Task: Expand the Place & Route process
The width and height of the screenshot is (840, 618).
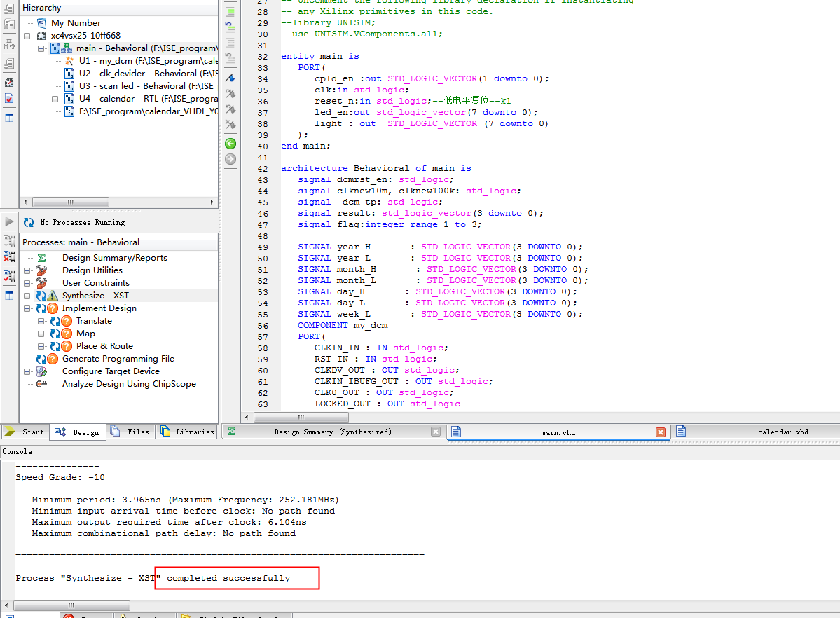Action: pyautogui.click(x=41, y=346)
